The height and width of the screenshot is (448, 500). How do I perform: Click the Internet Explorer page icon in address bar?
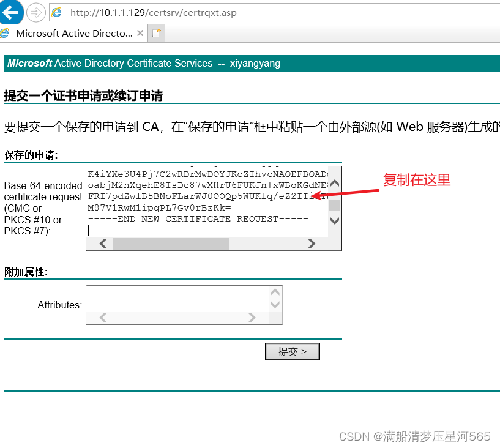point(57,13)
